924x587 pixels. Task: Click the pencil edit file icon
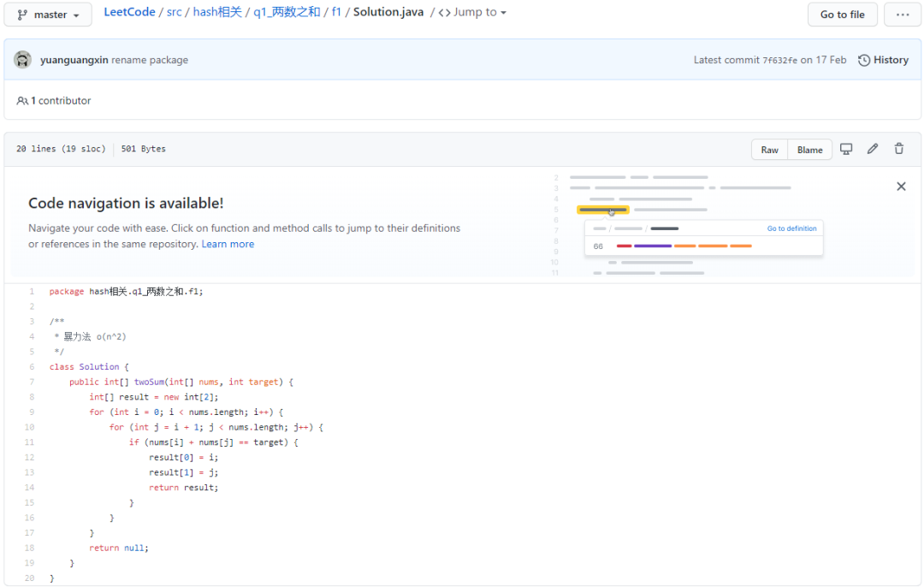873,149
